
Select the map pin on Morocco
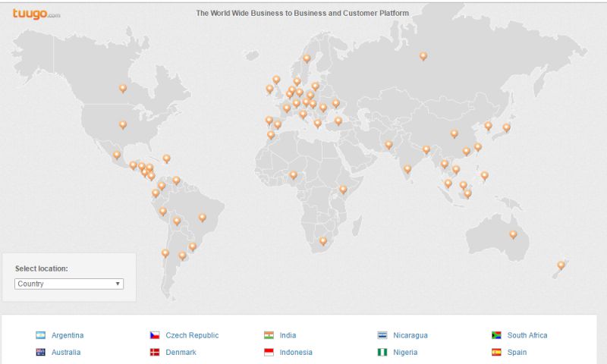pos(271,135)
